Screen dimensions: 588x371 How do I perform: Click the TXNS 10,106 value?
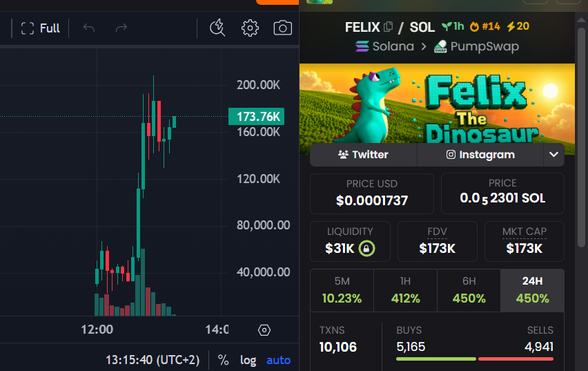[x=338, y=347]
